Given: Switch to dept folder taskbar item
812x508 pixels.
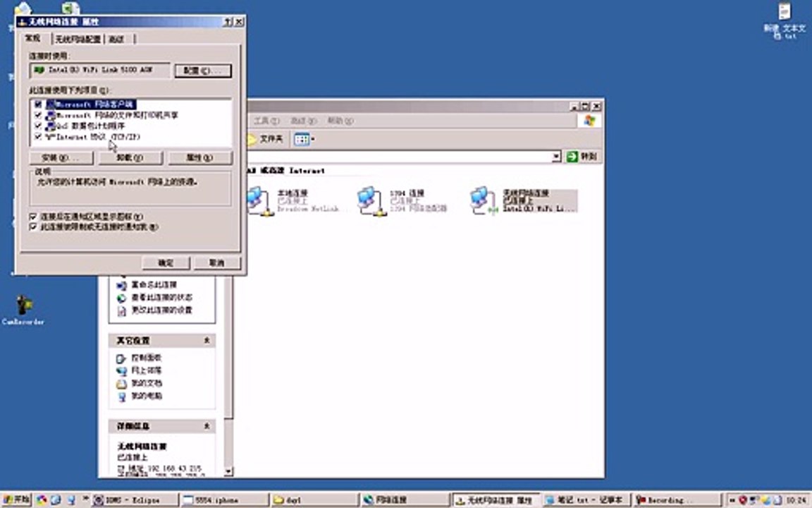Looking at the screenshot, I should [314, 500].
